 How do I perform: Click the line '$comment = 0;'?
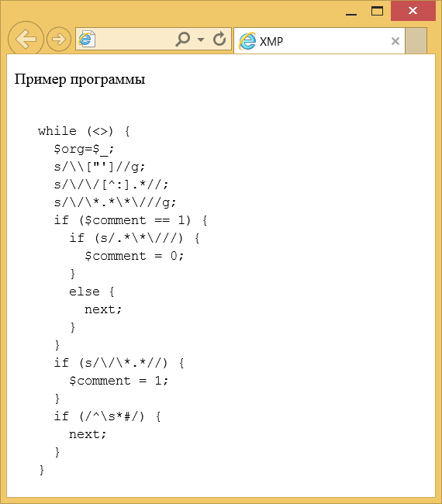(134, 256)
